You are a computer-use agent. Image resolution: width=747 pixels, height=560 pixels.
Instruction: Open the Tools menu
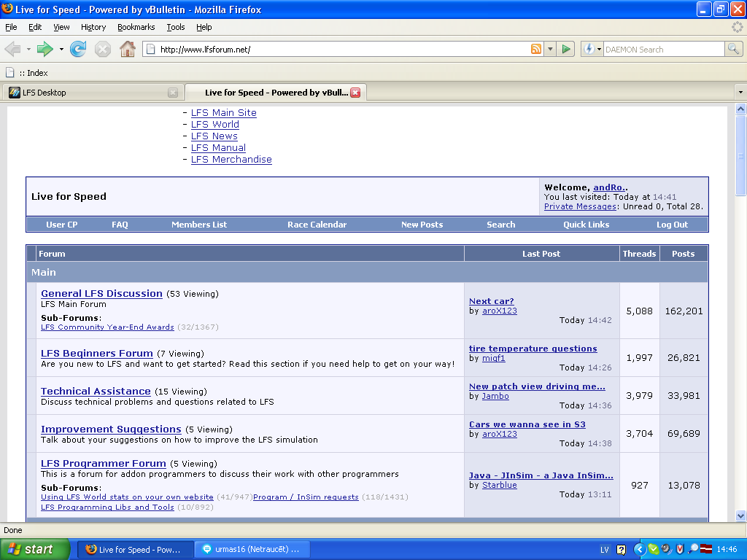176,27
